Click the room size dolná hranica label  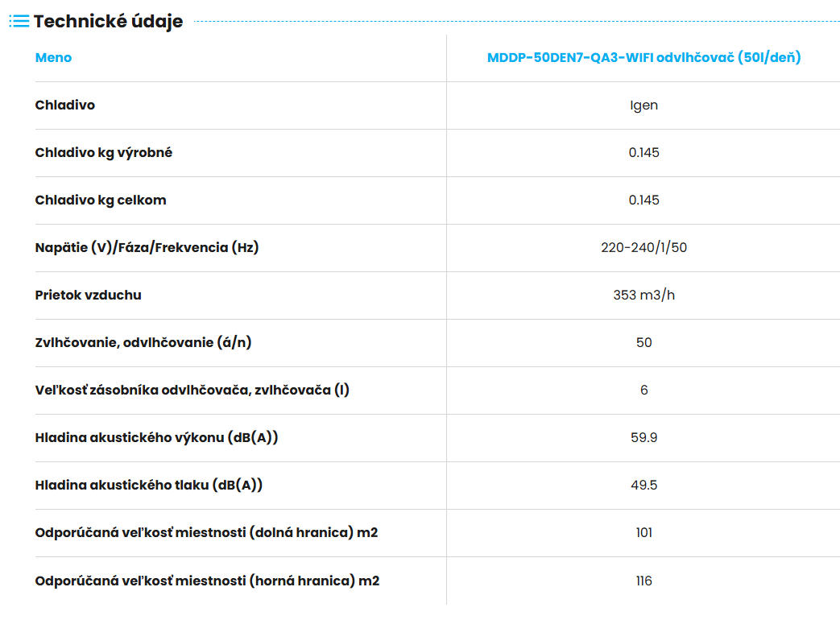coord(207,532)
